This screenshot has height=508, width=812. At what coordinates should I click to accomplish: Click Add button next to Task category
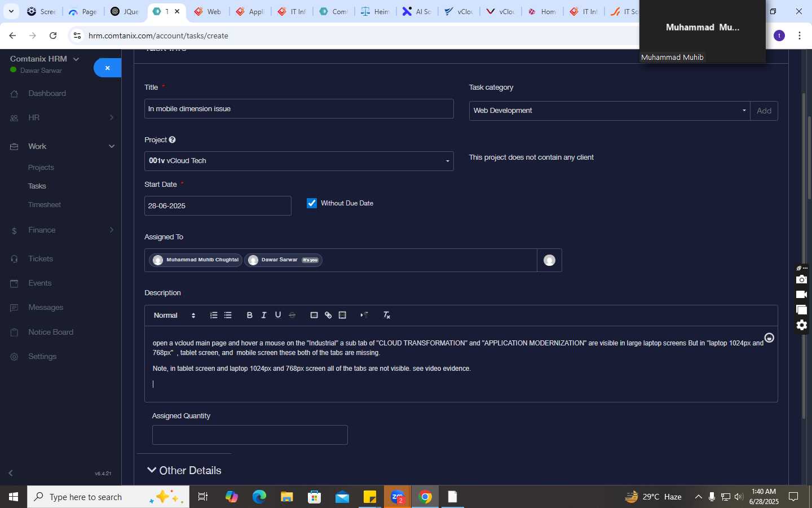coord(764,111)
